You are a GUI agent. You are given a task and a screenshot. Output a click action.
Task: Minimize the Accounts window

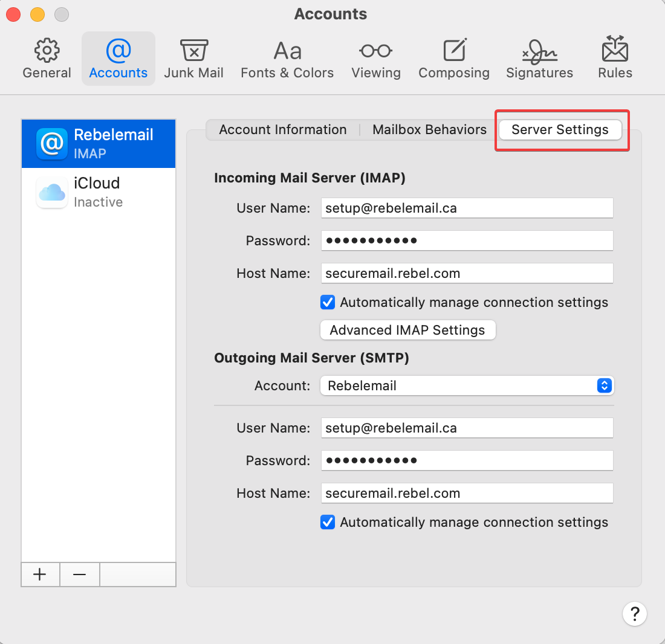[37, 14]
